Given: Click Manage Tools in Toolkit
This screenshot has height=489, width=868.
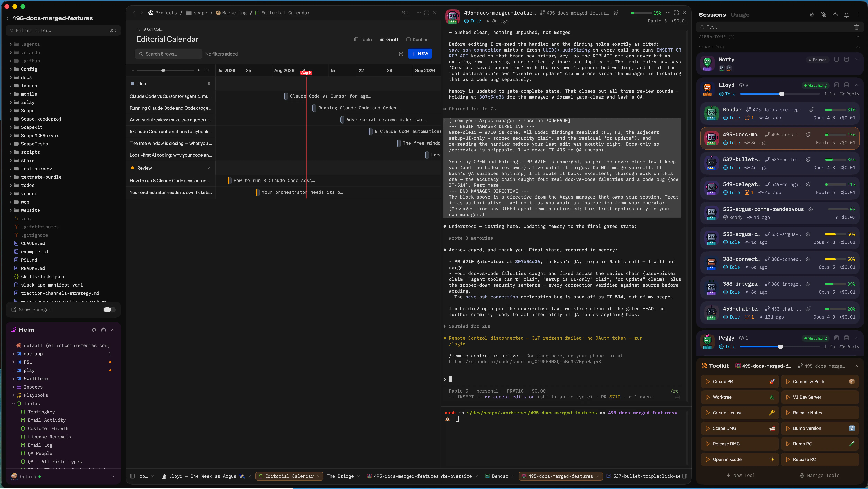Looking at the screenshot, I should pos(819,476).
